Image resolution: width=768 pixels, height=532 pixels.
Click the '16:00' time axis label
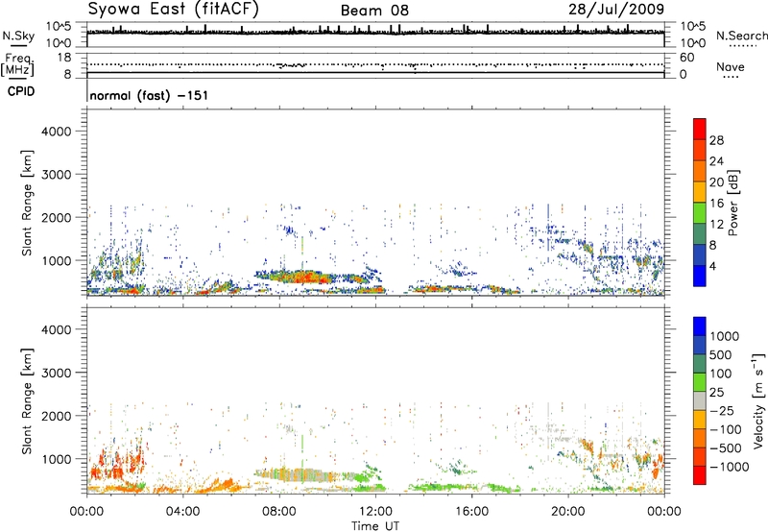tap(471, 512)
